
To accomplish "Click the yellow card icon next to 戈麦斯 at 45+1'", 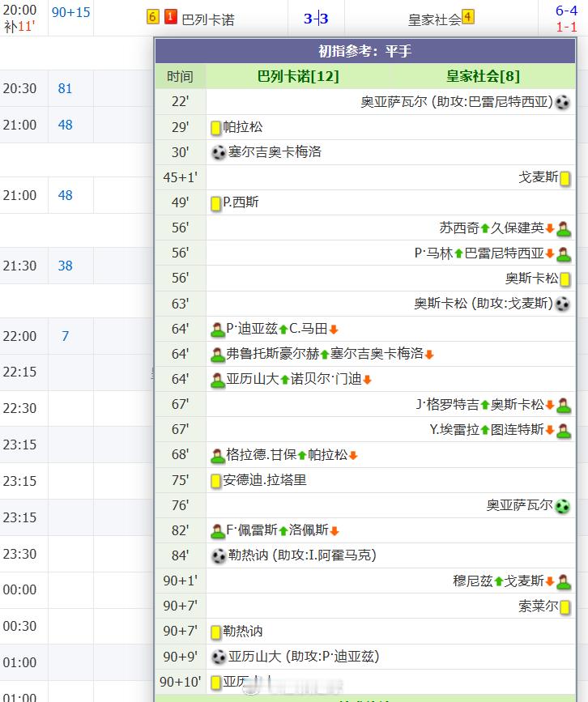I will [x=565, y=178].
